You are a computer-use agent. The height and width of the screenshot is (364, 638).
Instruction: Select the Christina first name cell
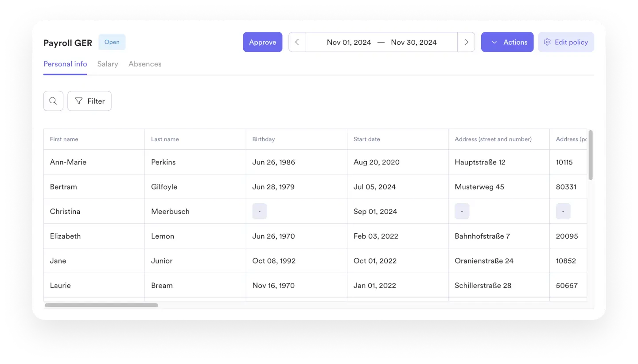(x=94, y=211)
